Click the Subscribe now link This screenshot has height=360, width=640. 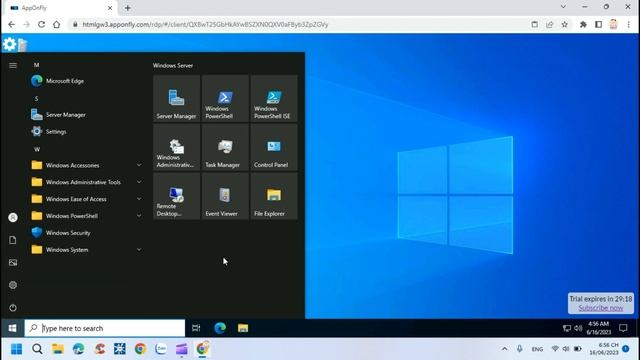point(601,308)
